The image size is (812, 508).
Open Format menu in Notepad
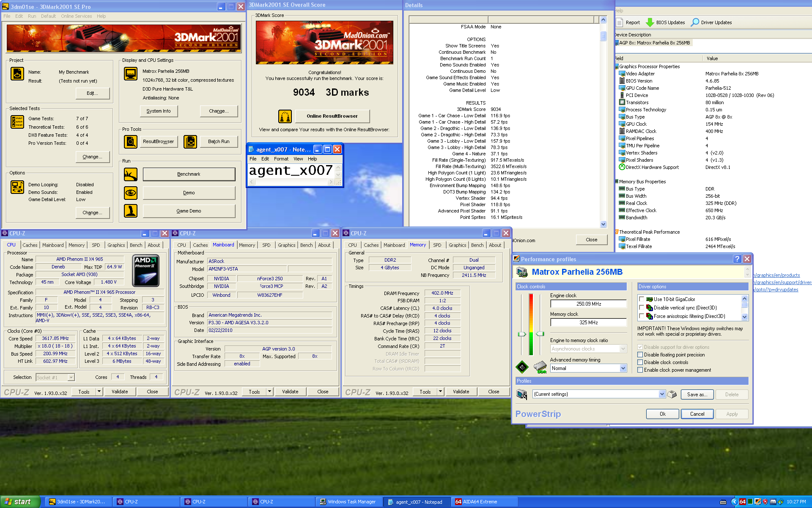pos(281,159)
